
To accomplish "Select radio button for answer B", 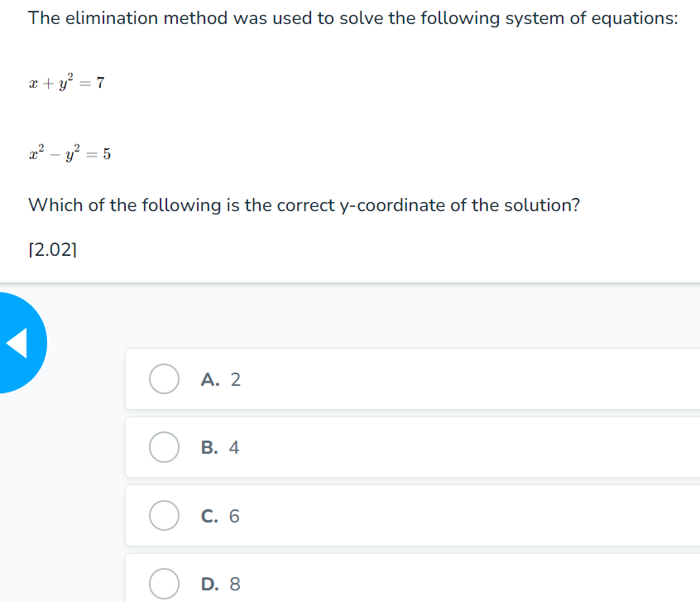I will [x=164, y=447].
